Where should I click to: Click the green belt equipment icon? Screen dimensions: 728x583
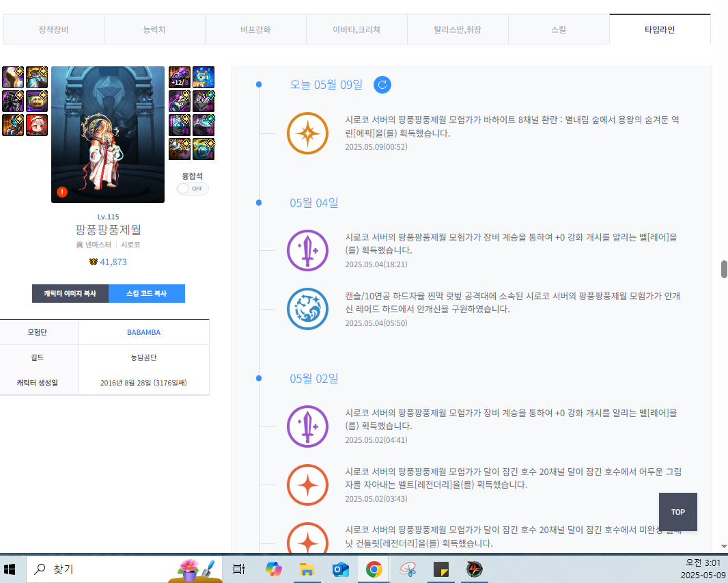click(37, 101)
